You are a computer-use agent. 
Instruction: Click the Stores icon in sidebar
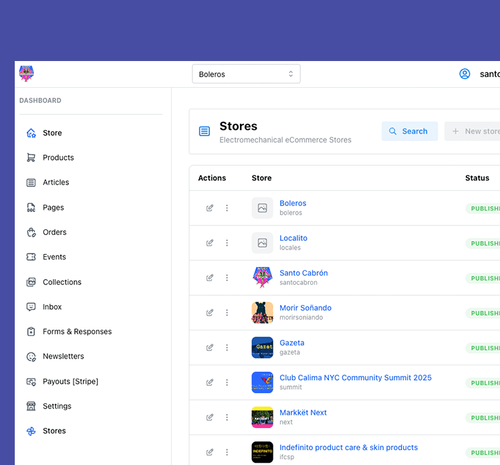31,431
